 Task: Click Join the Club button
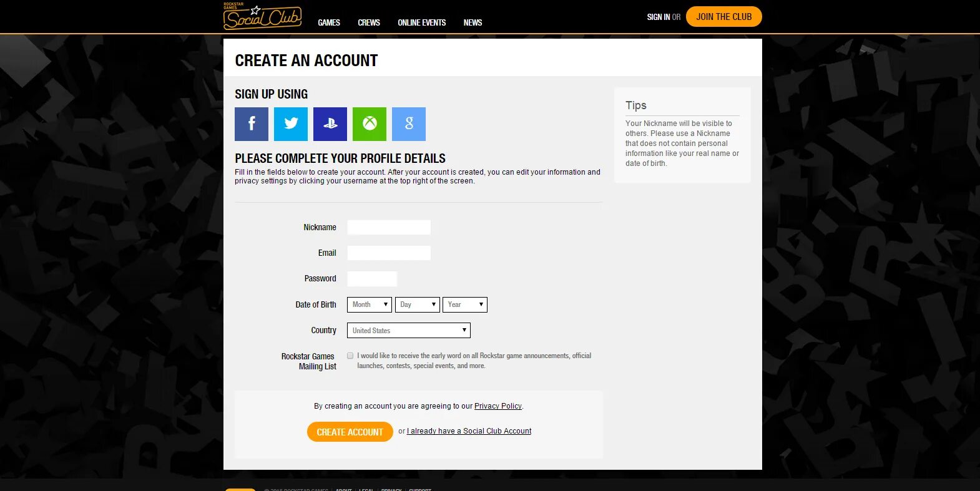click(x=724, y=17)
